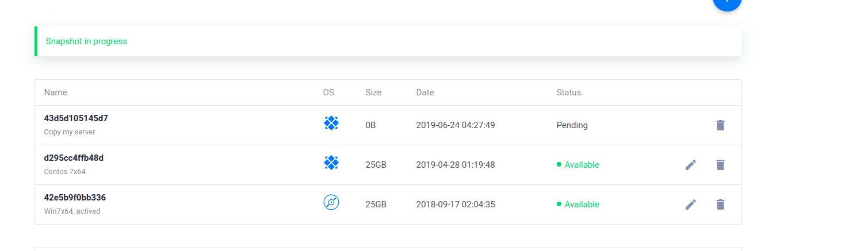Delete the 42e5b9f0bb336 Win7x64 snapshot
This screenshot has height=251, width=868.
[x=720, y=204]
